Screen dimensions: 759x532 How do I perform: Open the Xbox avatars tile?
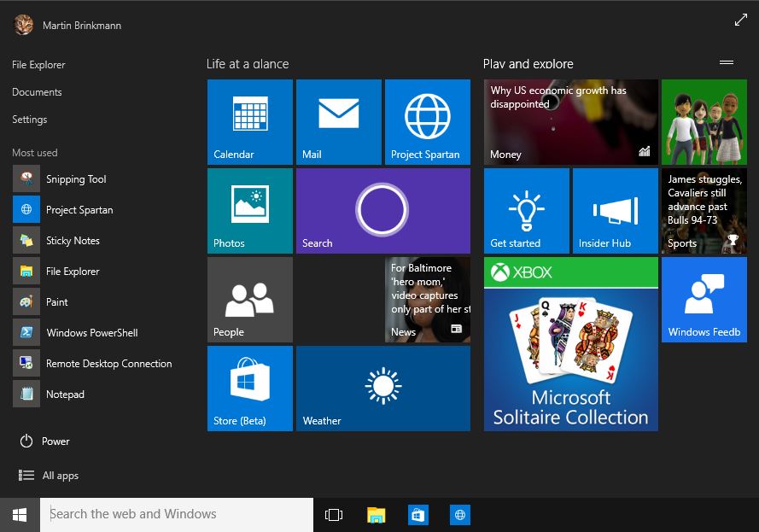tap(704, 122)
